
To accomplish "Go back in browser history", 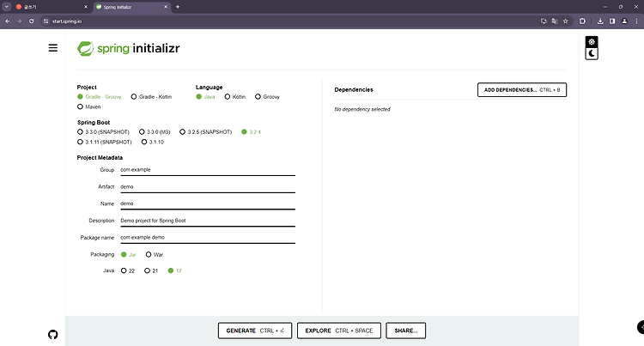I will (x=8, y=21).
